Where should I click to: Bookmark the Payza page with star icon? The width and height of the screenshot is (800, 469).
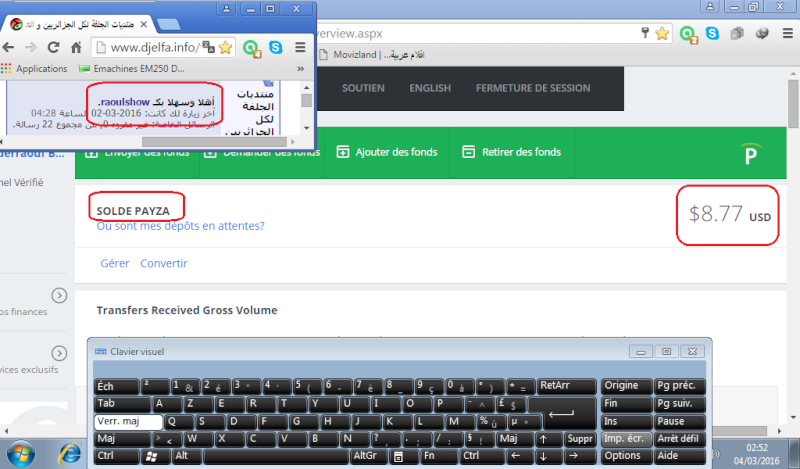tap(662, 34)
